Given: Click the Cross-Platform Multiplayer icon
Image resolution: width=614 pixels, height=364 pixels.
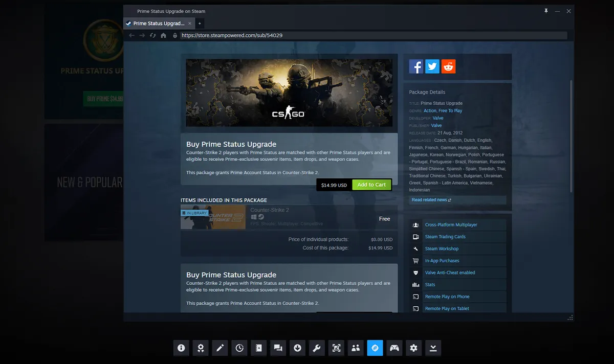Looking at the screenshot, I should coord(416,225).
